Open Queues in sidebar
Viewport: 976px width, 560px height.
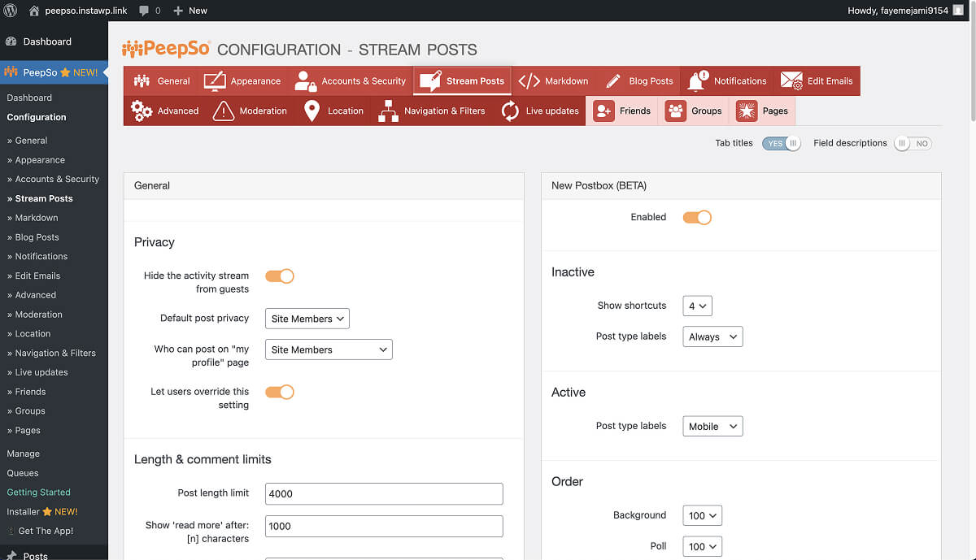[x=23, y=473]
